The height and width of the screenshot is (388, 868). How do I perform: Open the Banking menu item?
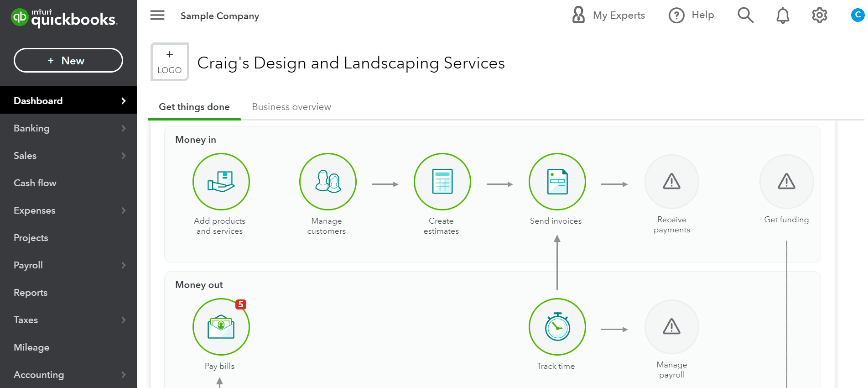point(68,128)
